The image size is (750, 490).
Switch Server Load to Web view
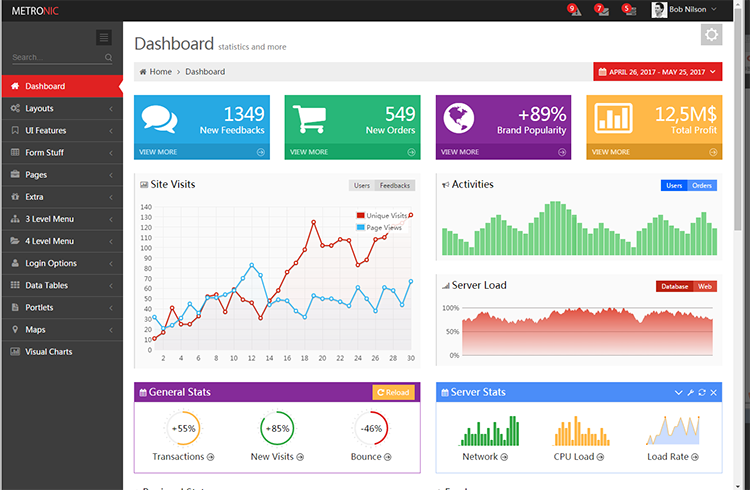tap(705, 286)
